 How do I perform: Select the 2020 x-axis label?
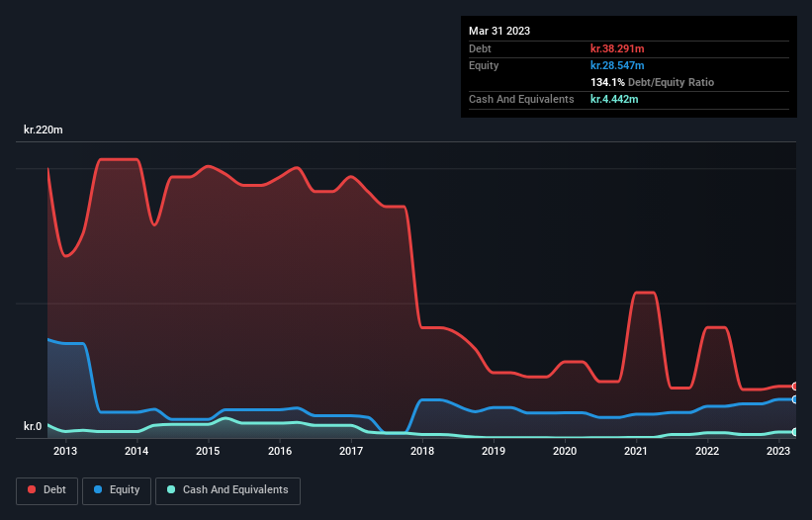point(565,451)
